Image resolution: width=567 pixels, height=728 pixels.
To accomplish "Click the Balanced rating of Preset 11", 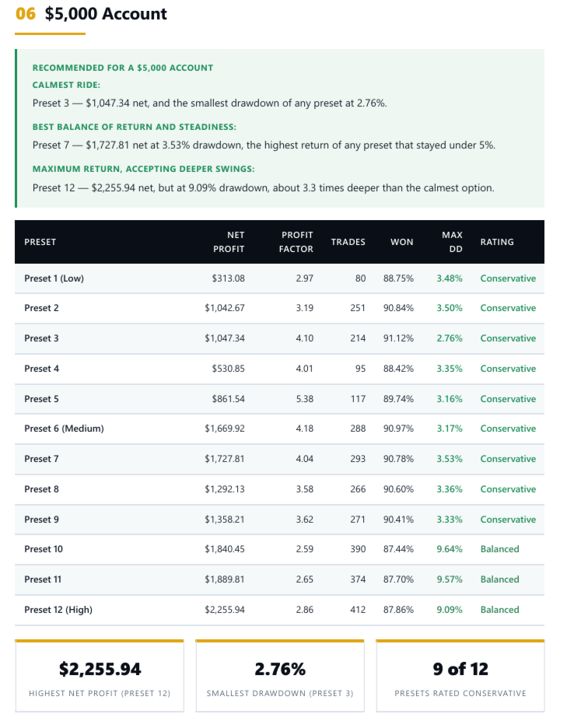I will [x=499, y=579].
